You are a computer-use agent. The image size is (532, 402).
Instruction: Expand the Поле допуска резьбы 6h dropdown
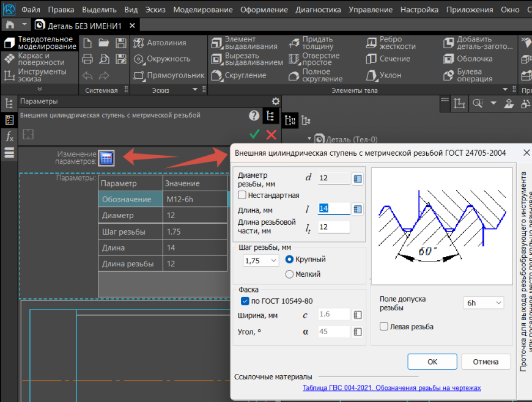click(484, 303)
